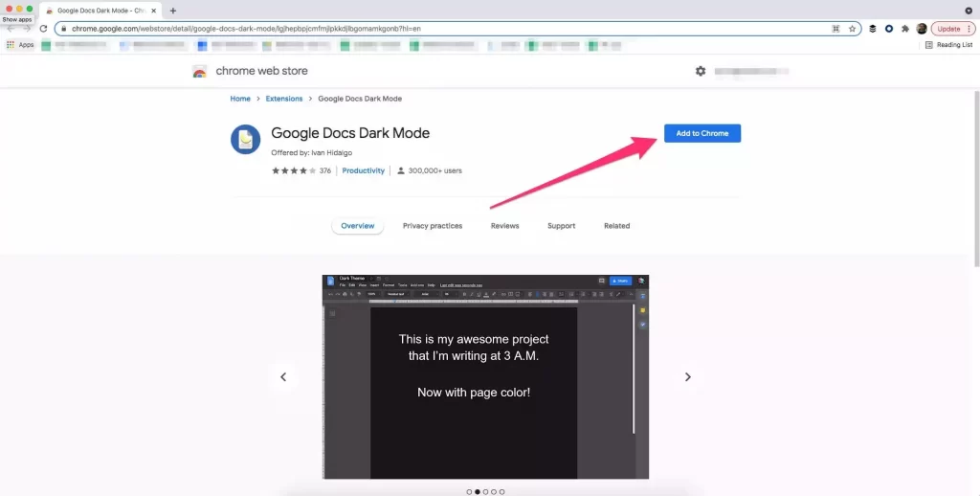Open the Extensions puzzle piece menu
This screenshot has height=496, width=980.
(905, 29)
